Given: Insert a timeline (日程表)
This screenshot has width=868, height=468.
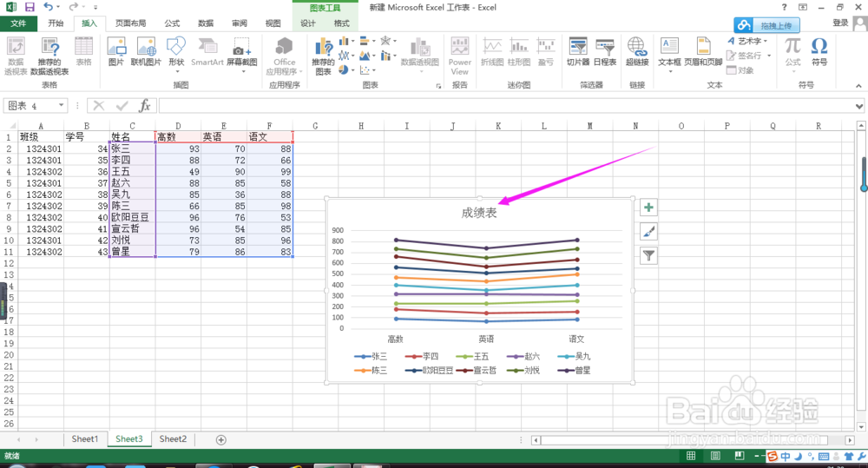Looking at the screenshot, I should (604, 52).
